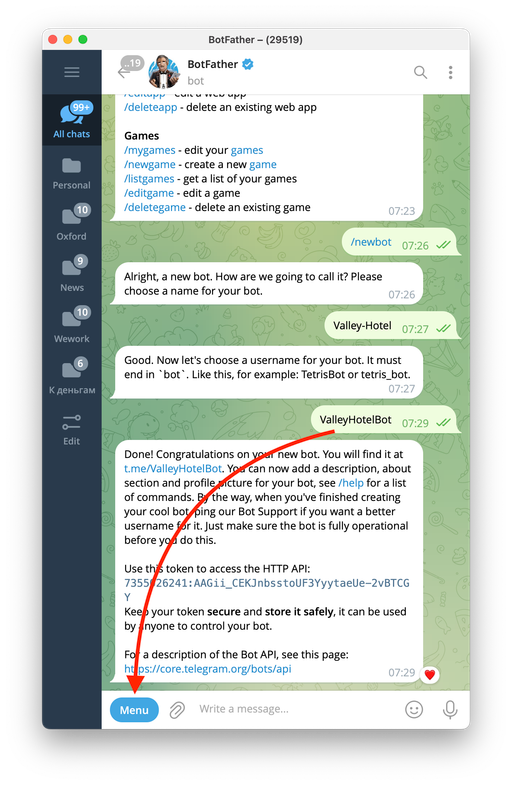Viewport: 512px width, 785px height.
Task: Switch to the Personal folder
Action: (x=72, y=173)
